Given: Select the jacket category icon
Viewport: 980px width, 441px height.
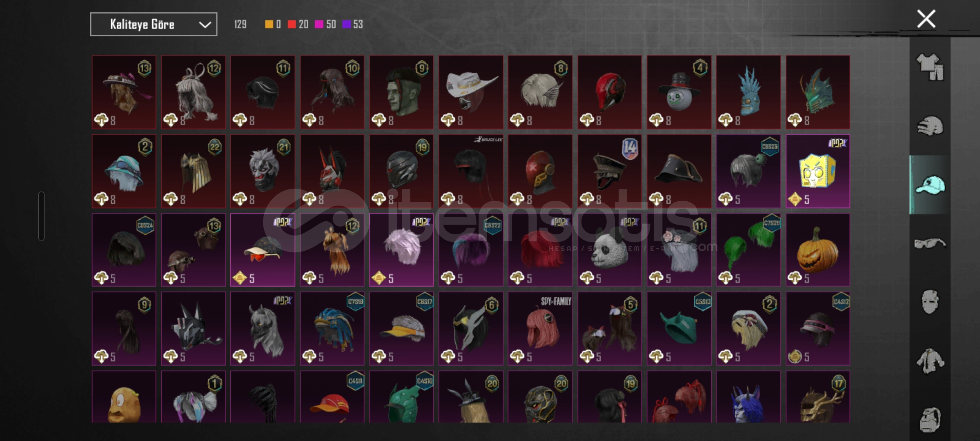Looking at the screenshot, I should pyautogui.click(x=930, y=361).
